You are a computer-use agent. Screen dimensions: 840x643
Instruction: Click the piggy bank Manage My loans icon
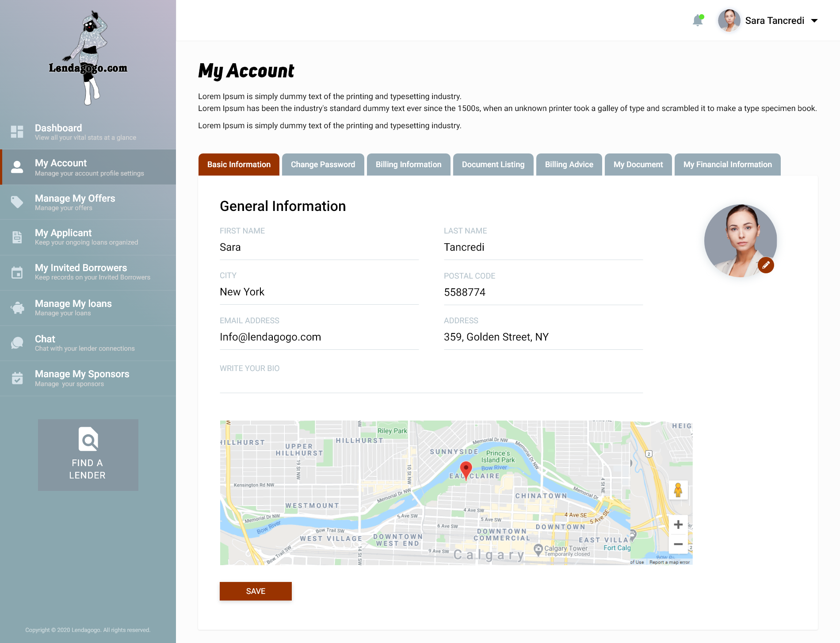coord(17,308)
